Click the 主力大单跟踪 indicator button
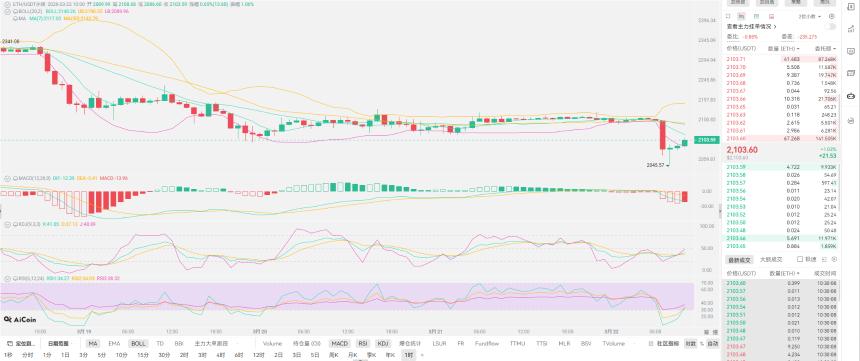 [211, 343]
